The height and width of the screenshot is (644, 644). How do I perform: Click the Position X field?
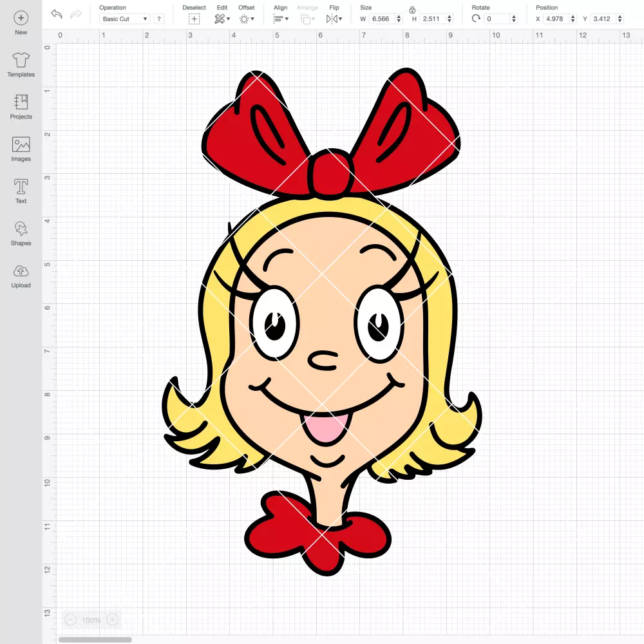[x=556, y=19]
